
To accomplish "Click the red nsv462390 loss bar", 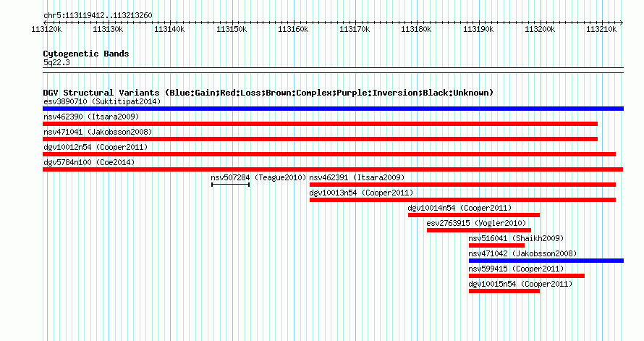I will click(320, 124).
